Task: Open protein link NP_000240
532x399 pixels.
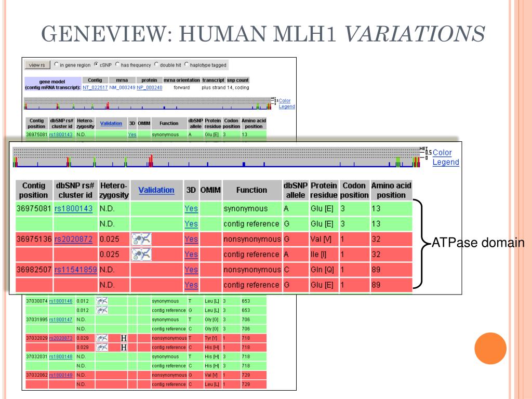Action: [149, 87]
